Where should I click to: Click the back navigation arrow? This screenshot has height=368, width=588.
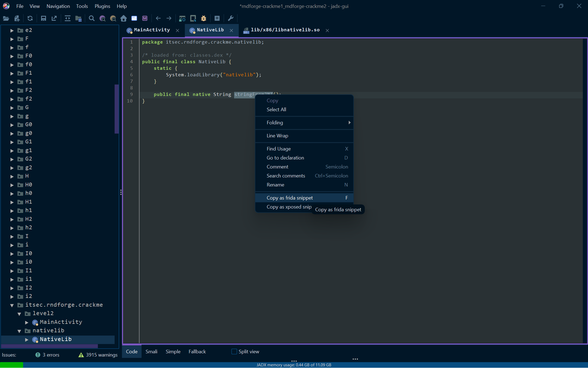tap(158, 18)
